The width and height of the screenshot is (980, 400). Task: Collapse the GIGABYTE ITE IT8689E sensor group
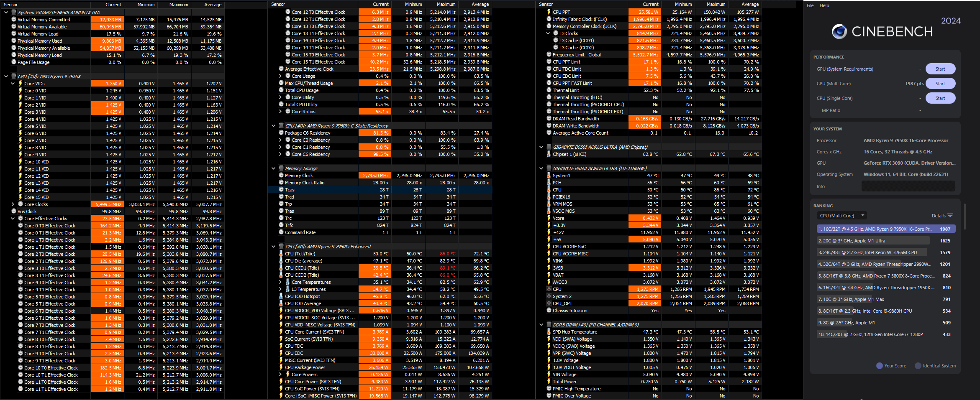[542, 168]
